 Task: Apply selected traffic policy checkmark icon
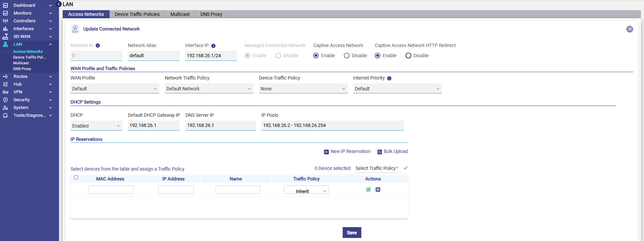click(405, 168)
